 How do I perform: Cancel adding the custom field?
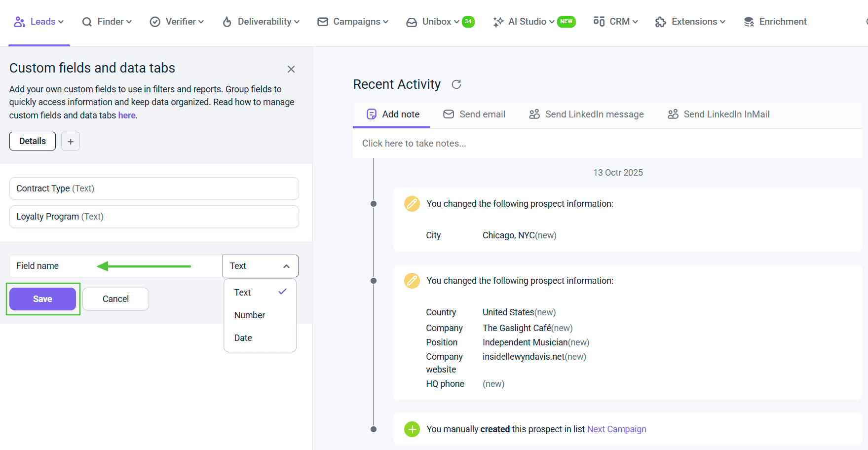tap(115, 299)
